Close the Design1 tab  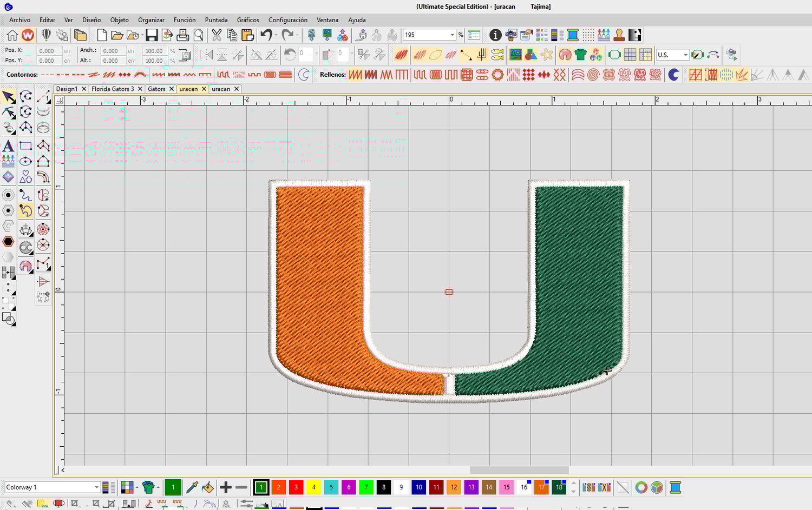coord(84,89)
